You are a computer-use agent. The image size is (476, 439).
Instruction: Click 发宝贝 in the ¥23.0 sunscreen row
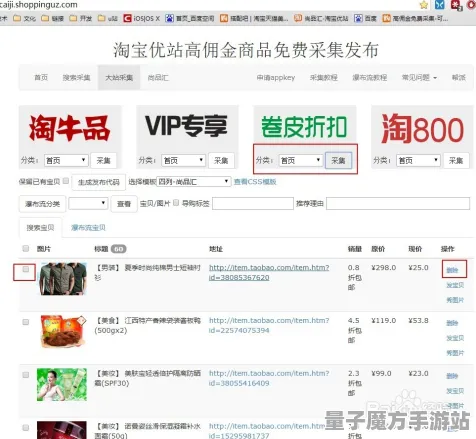click(x=455, y=391)
